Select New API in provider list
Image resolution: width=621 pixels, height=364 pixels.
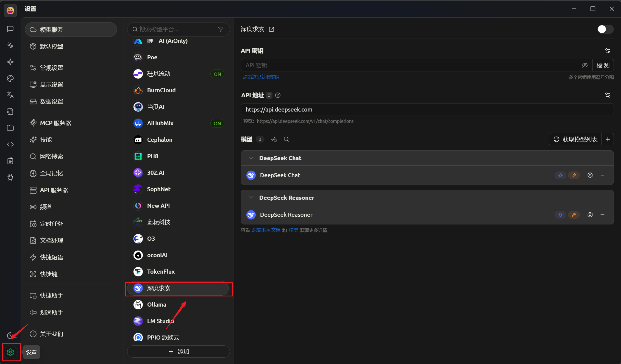click(x=179, y=206)
